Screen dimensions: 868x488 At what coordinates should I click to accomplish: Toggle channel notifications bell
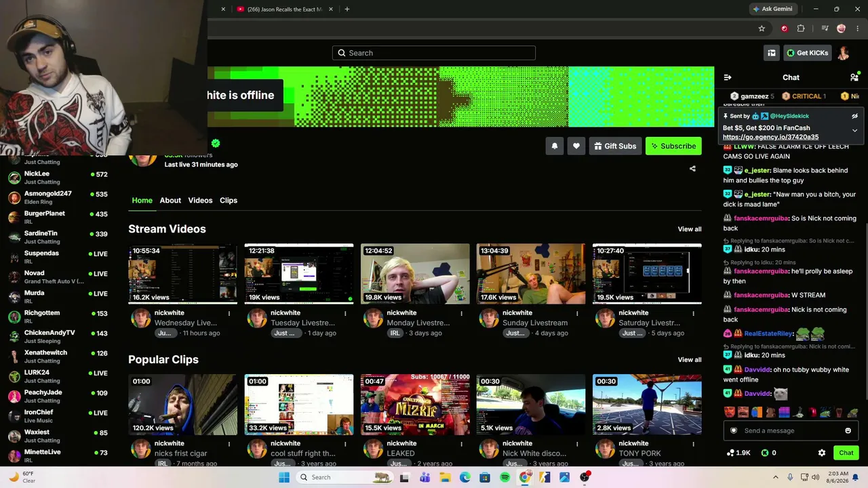pos(555,146)
